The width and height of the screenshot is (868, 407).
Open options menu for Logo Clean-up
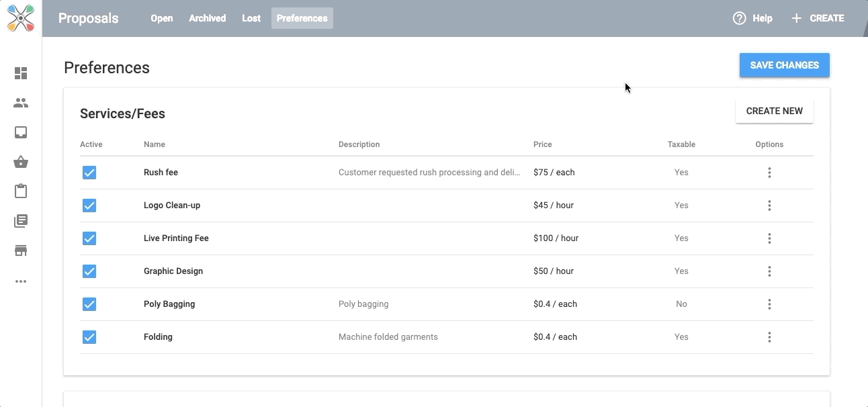pyautogui.click(x=769, y=206)
